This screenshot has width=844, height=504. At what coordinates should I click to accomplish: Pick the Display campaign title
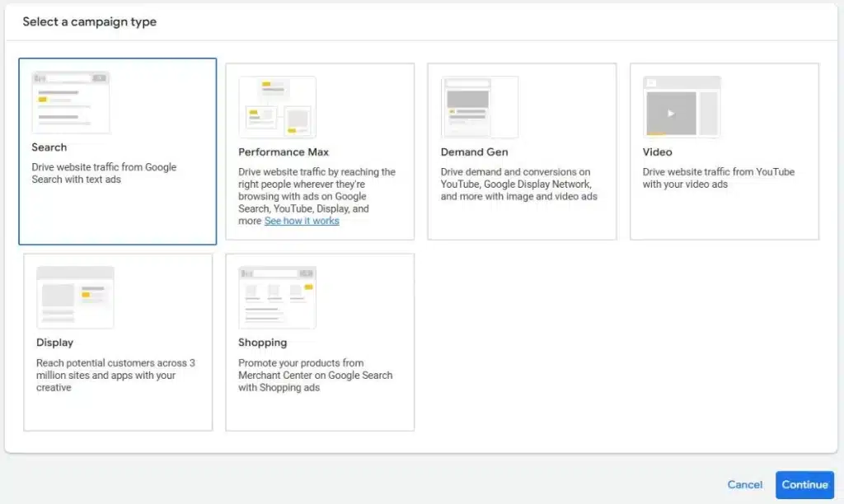[54, 343]
